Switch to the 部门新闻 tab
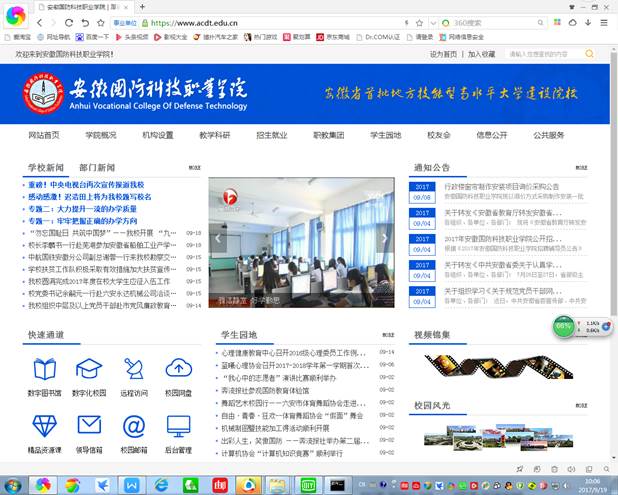This screenshot has height=495, width=618. click(x=97, y=168)
